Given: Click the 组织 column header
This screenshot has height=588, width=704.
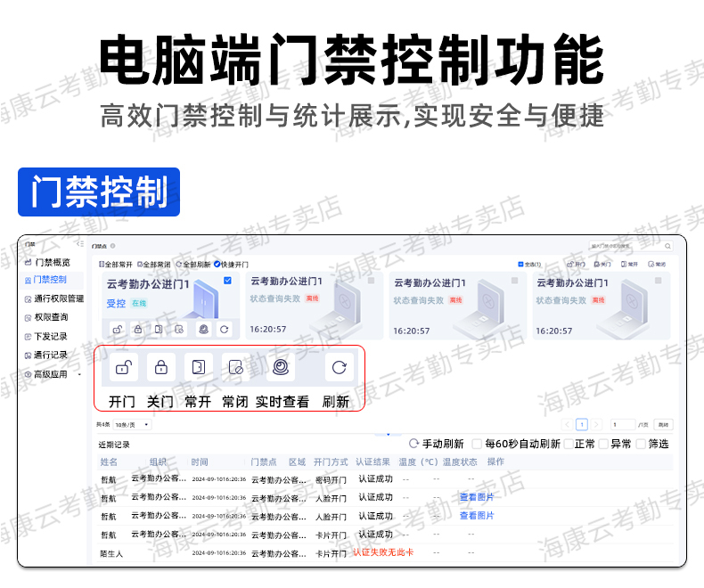Looking at the screenshot, I should (158, 461).
